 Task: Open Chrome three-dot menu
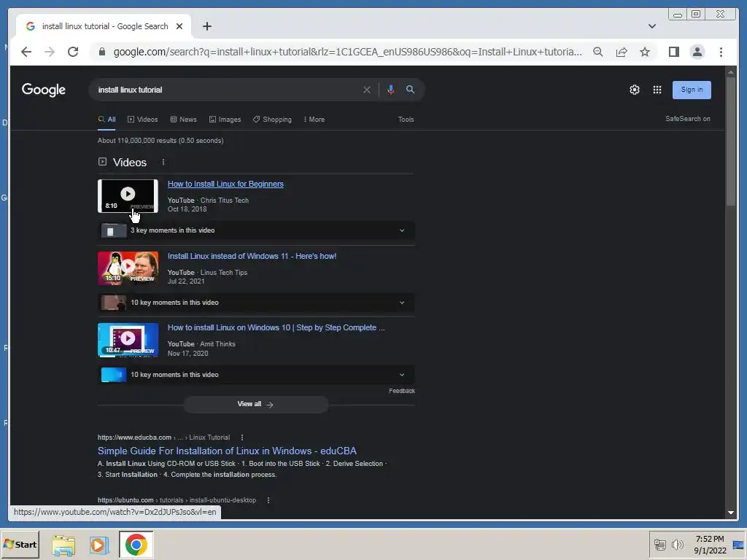coord(721,52)
